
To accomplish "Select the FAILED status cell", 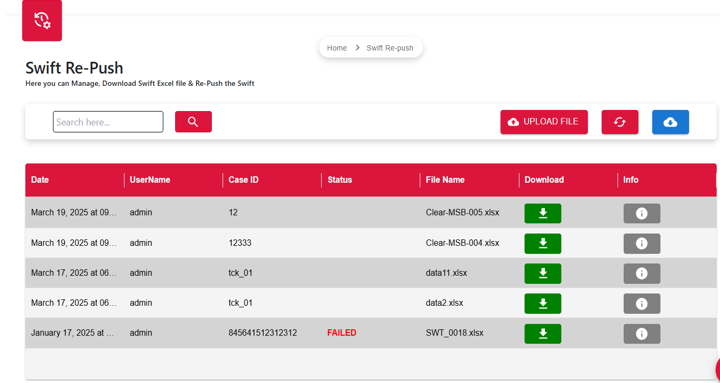I will click(x=342, y=333).
